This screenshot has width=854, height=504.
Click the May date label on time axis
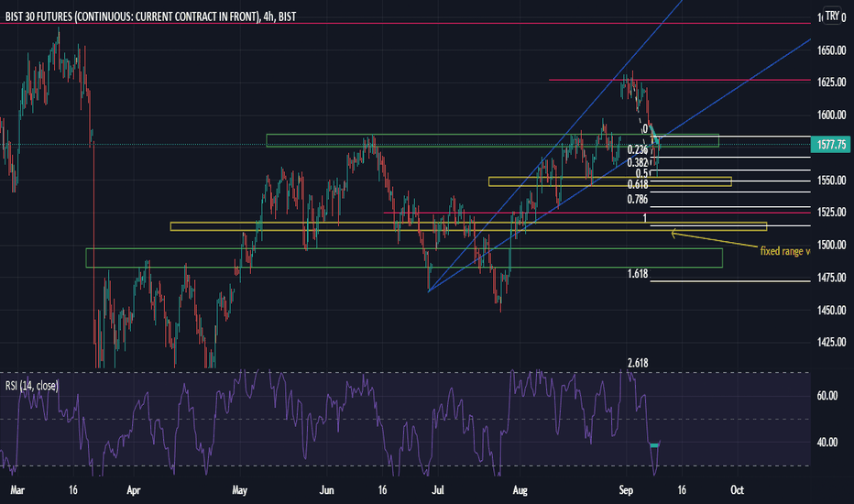[x=240, y=490]
